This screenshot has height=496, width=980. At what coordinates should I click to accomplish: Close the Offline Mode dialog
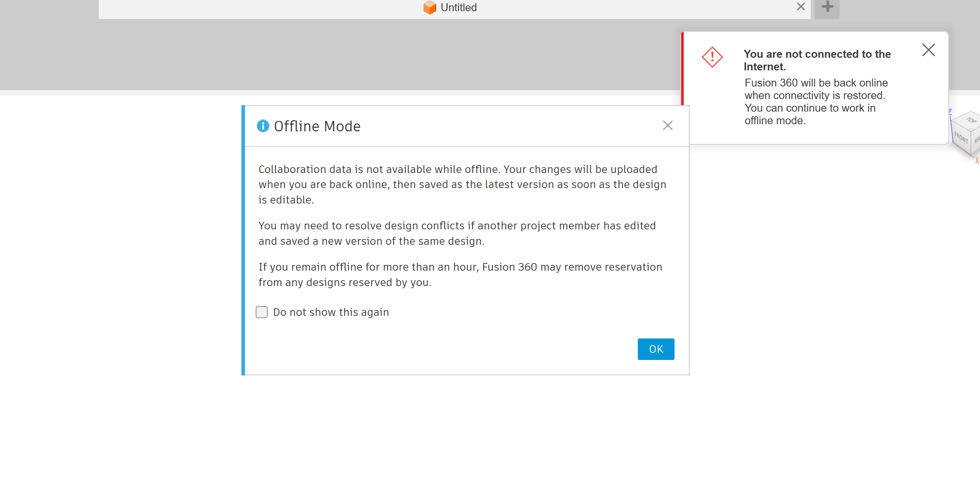click(x=668, y=125)
